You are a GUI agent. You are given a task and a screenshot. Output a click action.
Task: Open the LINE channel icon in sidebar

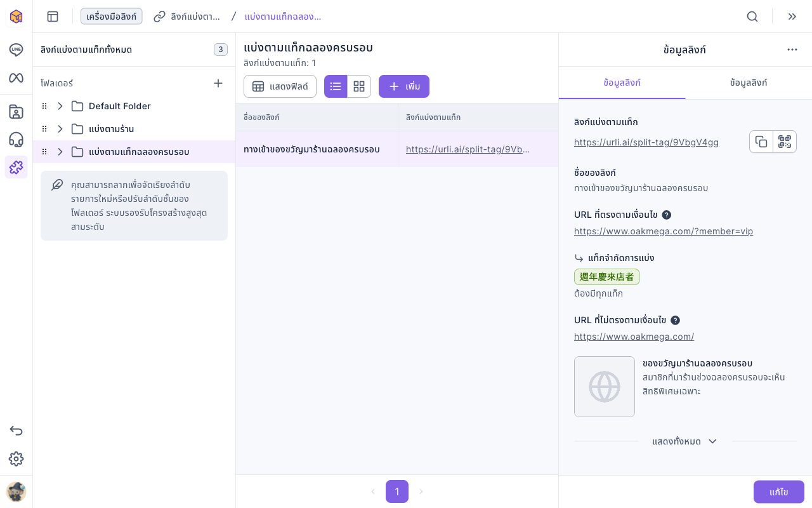click(16, 50)
